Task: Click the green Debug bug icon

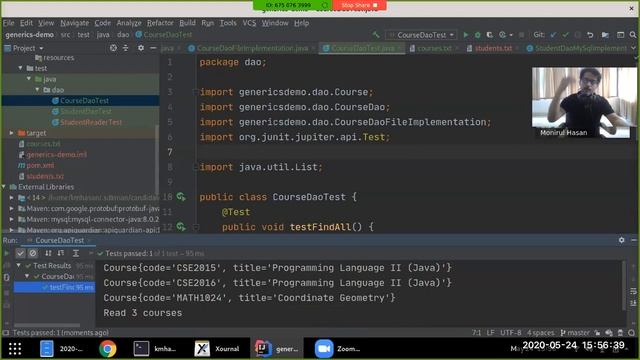Action: pyautogui.click(x=478, y=35)
